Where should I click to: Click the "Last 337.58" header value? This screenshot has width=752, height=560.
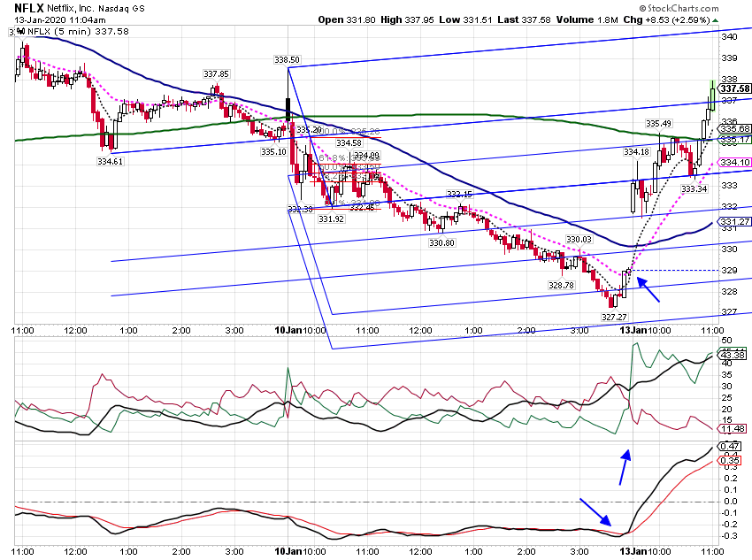525,19
